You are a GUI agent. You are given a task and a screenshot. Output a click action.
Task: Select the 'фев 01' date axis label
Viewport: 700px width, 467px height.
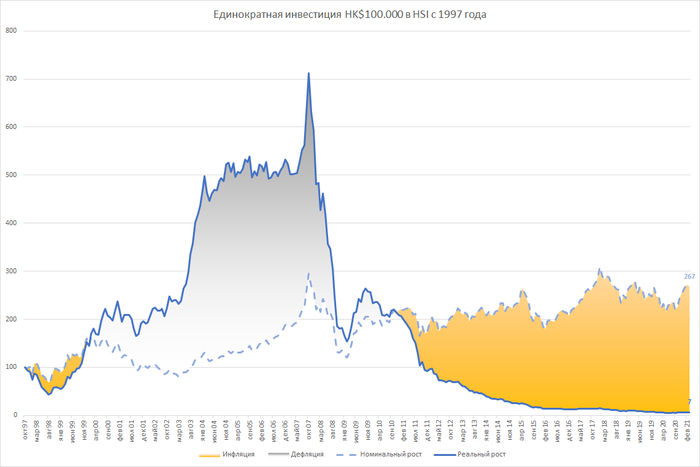click(x=120, y=429)
